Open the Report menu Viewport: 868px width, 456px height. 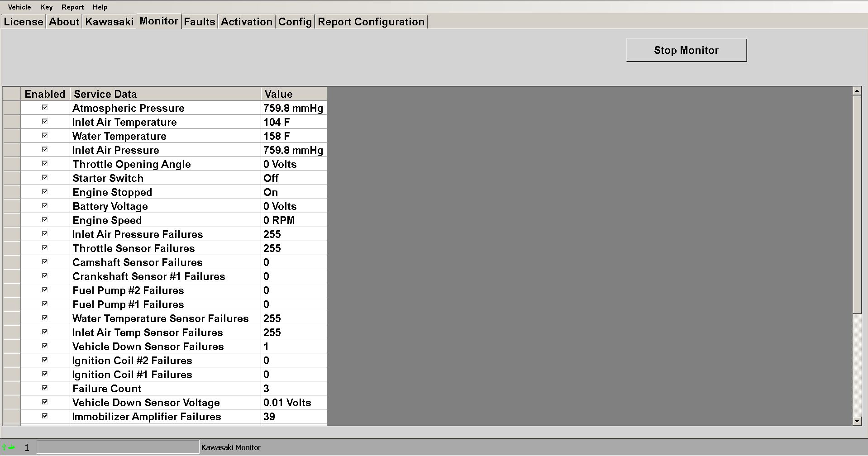point(72,7)
